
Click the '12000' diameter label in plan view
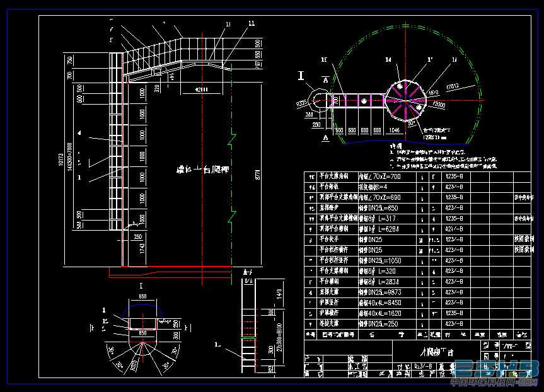[x=439, y=104]
